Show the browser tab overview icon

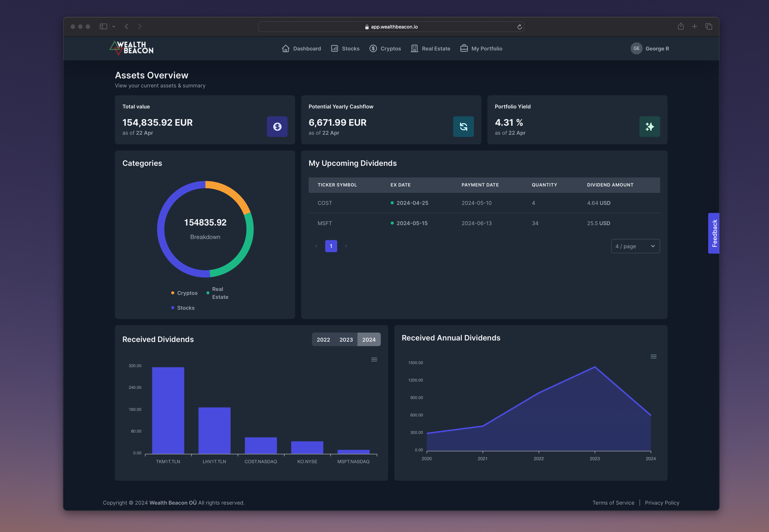tap(709, 27)
